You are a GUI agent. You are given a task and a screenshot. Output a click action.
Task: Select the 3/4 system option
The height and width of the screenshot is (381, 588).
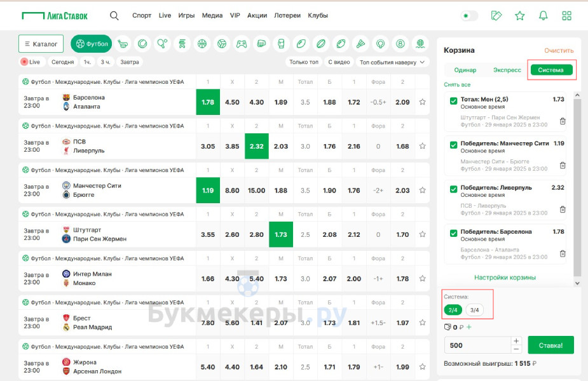point(474,310)
